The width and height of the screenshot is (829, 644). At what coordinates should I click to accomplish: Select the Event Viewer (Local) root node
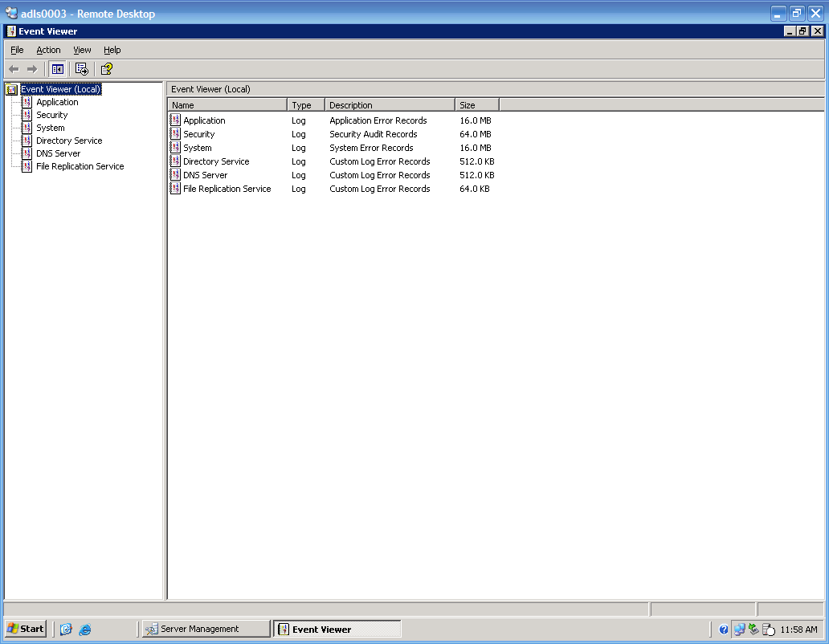click(x=60, y=89)
